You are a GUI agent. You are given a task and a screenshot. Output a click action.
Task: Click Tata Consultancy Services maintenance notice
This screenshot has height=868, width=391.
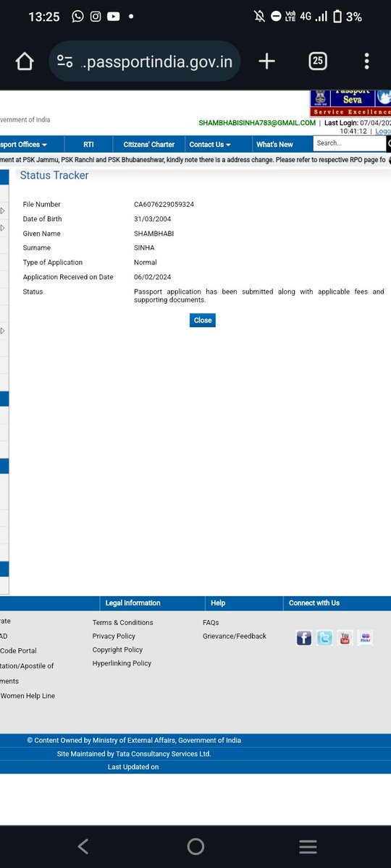(x=134, y=754)
